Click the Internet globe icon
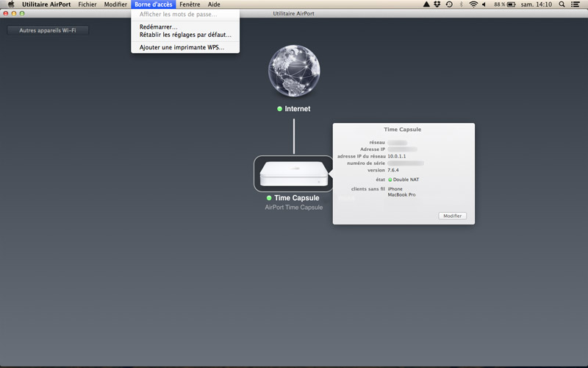The width and height of the screenshot is (588, 368). pos(294,71)
